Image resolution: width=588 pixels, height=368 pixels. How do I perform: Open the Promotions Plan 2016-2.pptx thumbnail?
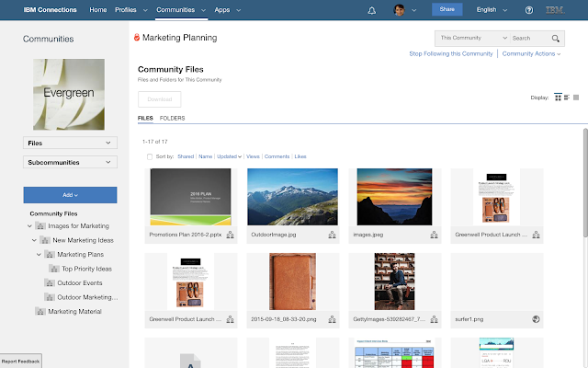(x=190, y=197)
